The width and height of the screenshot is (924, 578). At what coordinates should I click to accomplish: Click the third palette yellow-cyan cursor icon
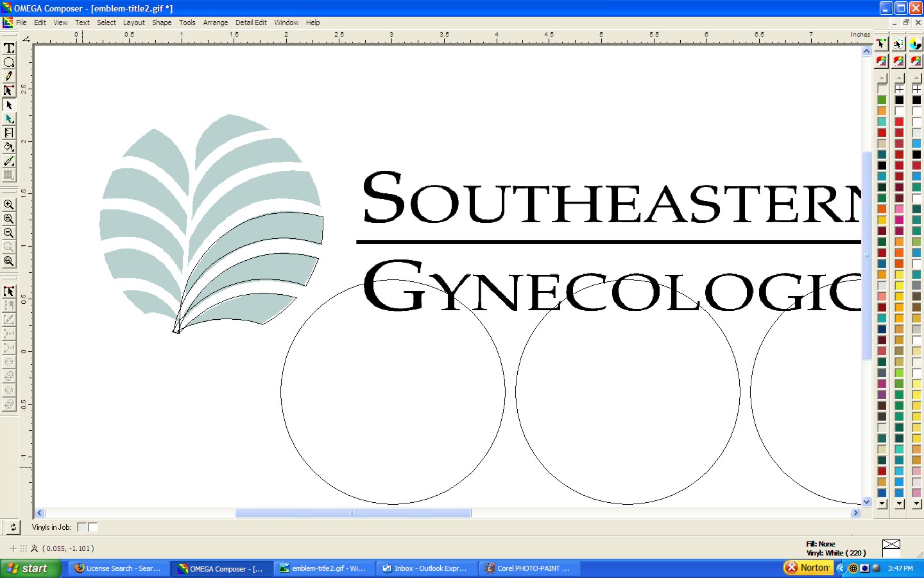(916, 44)
